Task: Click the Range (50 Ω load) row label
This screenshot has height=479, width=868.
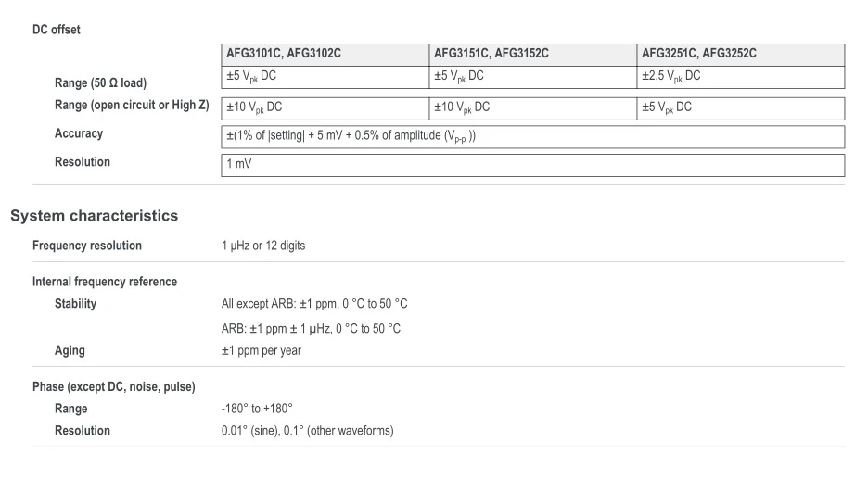Action: [100, 83]
